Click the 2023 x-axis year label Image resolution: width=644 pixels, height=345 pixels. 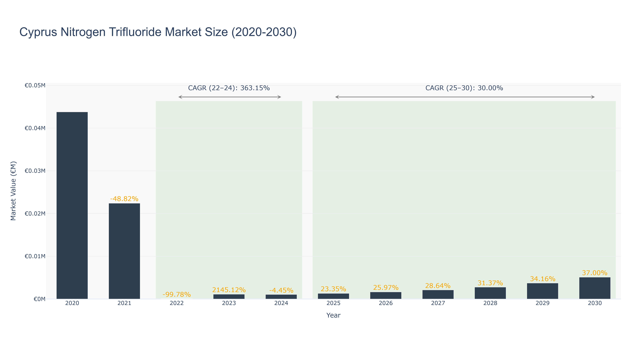click(229, 303)
